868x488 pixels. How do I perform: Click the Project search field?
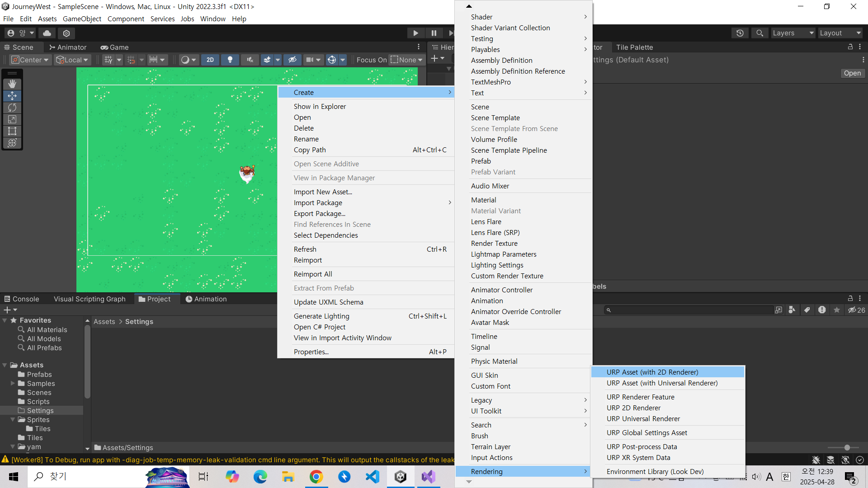689,310
